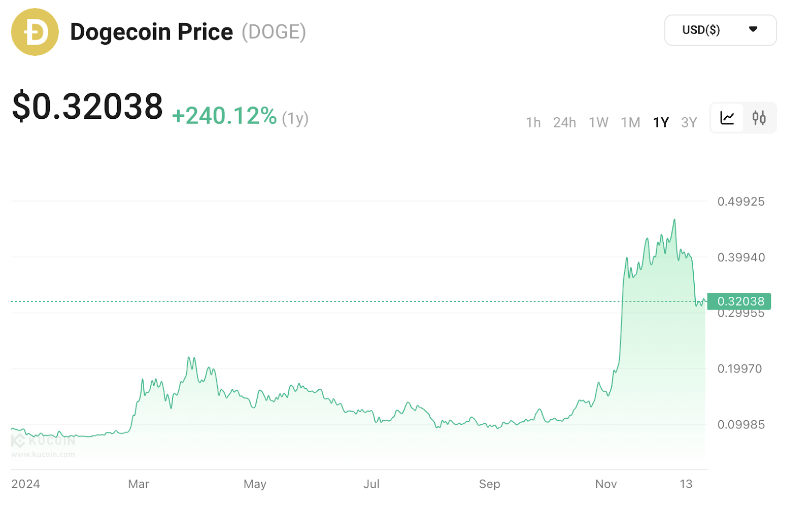The image size is (812, 506).
Task: Select the 3Y time range
Action: [689, 122]
